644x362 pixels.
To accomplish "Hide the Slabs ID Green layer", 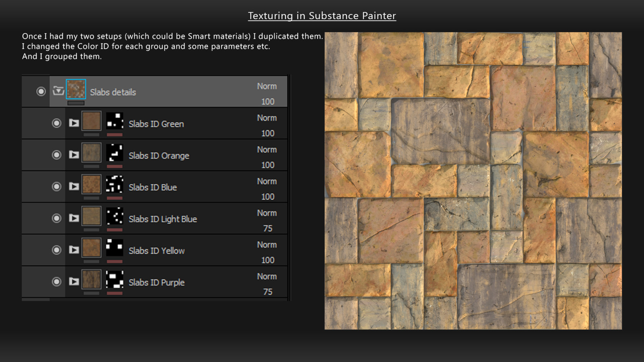I will point(57,123).
